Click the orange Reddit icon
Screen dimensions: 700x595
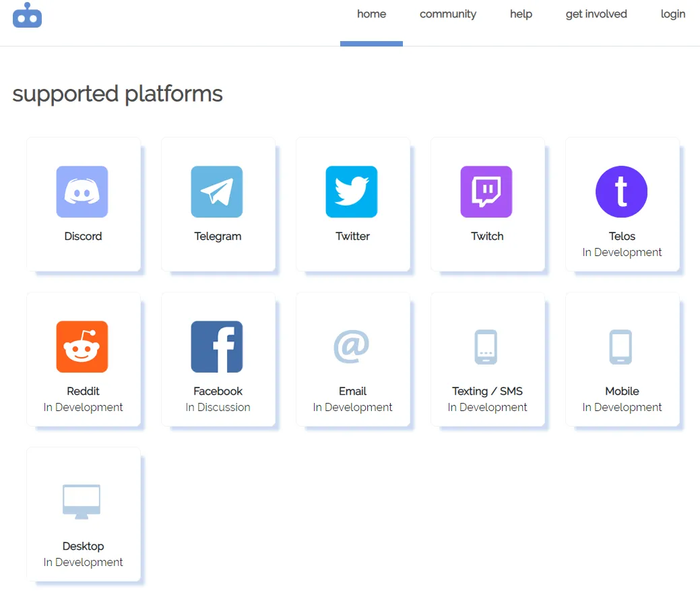(x=82, y=347)
